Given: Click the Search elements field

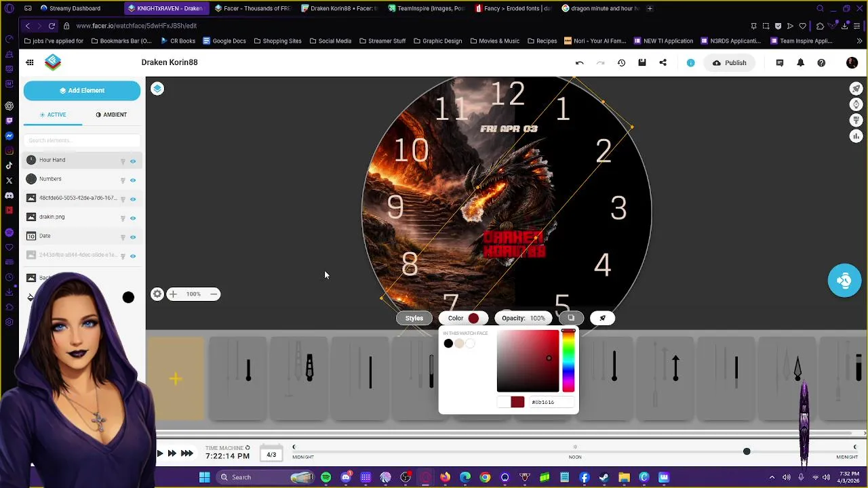Looking at the screenshot, I should (x=82, y=140).
